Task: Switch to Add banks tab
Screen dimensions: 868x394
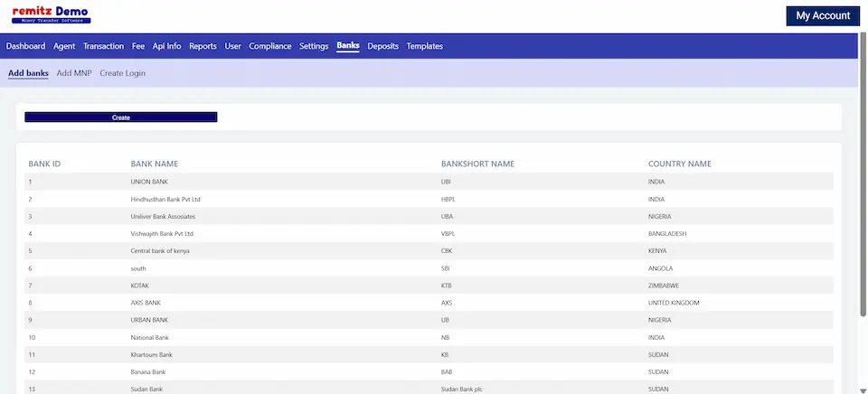Action: 28,73
